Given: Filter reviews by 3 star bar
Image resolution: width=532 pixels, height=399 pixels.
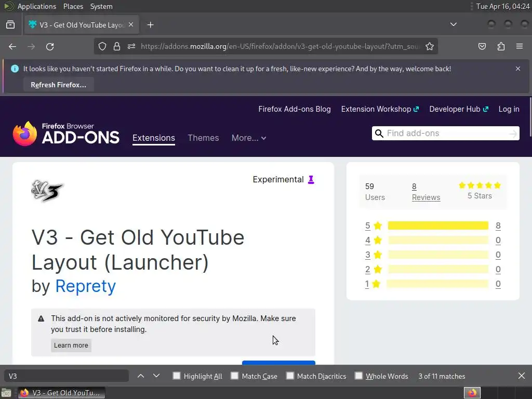Looking at the screenshot, I should pyautogui.click(x=437, y=255).
